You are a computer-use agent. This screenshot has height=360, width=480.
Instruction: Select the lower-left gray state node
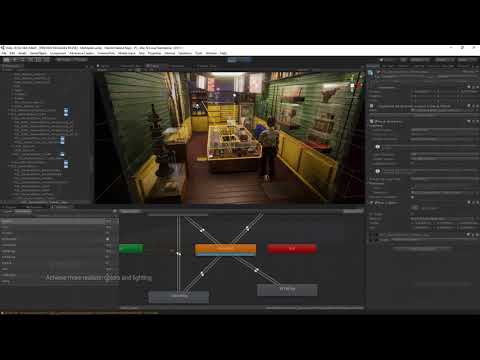179,296
